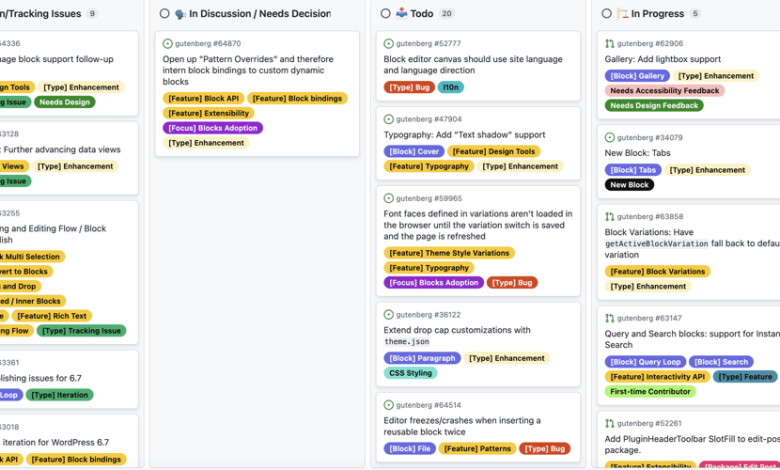Click 'Needs Accessibility Feedback' label
Screen dimensions: 780x470
(x=665, y=91)
